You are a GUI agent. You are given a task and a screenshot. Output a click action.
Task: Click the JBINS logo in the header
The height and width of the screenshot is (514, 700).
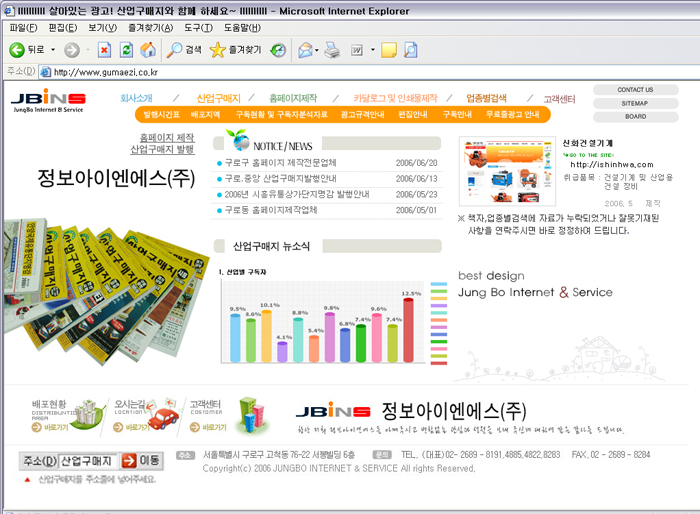[x=48, y=101]
